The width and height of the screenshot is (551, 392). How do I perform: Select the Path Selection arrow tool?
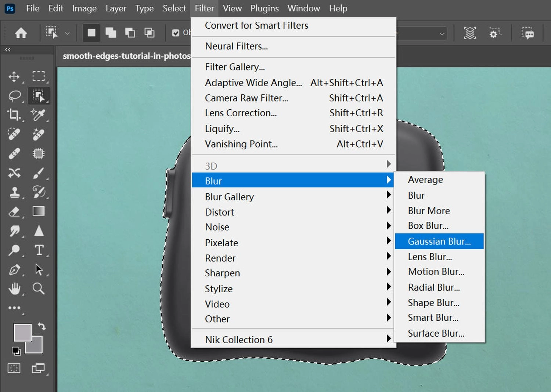39,269
